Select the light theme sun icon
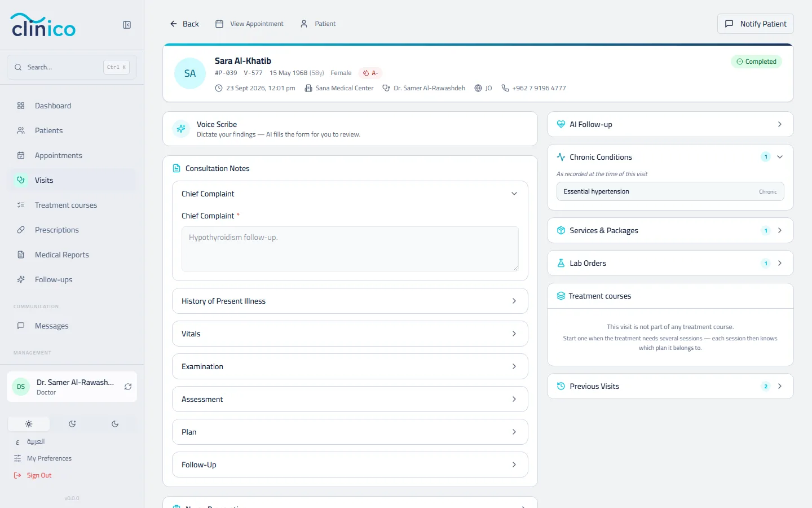Image resolution: width=812 pixels, height=508 pixels. click(x=29, y=424)
